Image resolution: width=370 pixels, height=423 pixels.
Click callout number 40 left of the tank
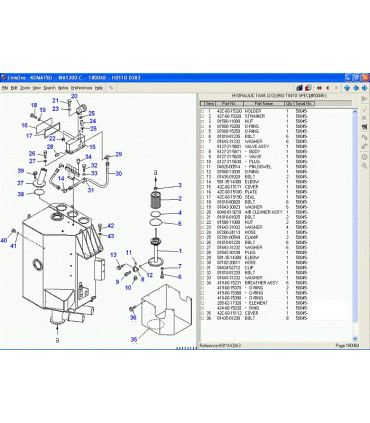coord(4,240)
